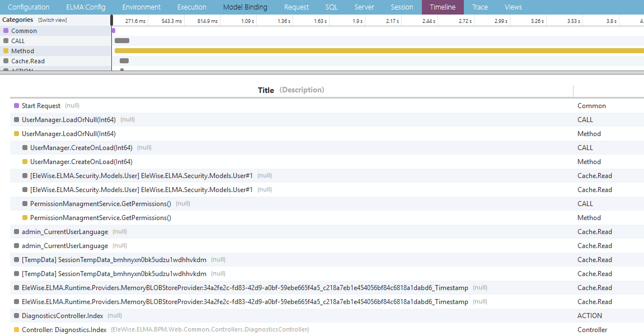Click the purple Common category icon
The width and height of the screenshot is (644, 336).
pyautogui.click(x=6, y=31)
